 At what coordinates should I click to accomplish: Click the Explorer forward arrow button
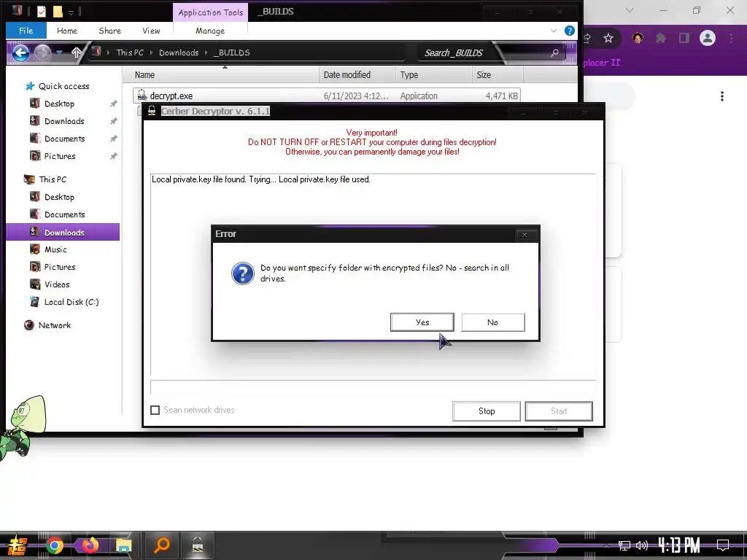[x=42, y=52]
